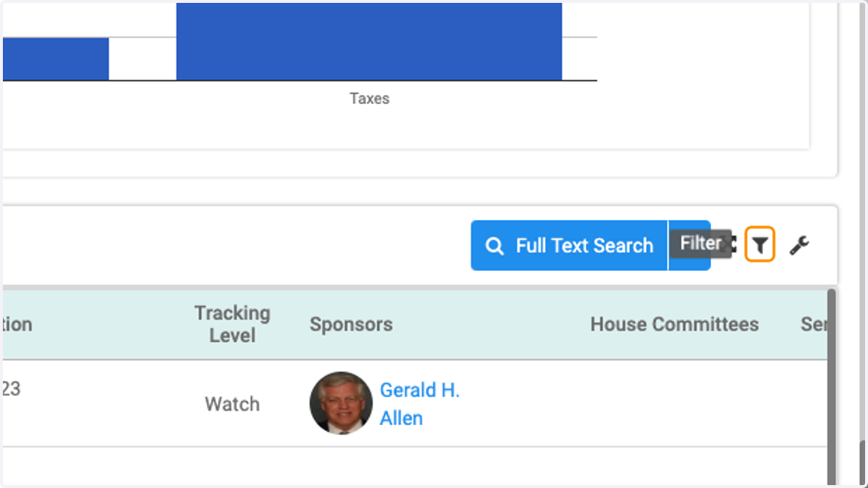
Task: Click the magnifier icon in Full Text Search
Action: (x=495, y=246)
